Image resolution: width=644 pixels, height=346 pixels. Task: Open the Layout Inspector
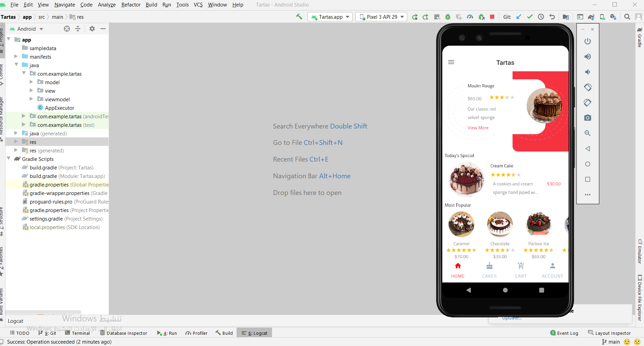pyautogui.click(x=610, y=333)
